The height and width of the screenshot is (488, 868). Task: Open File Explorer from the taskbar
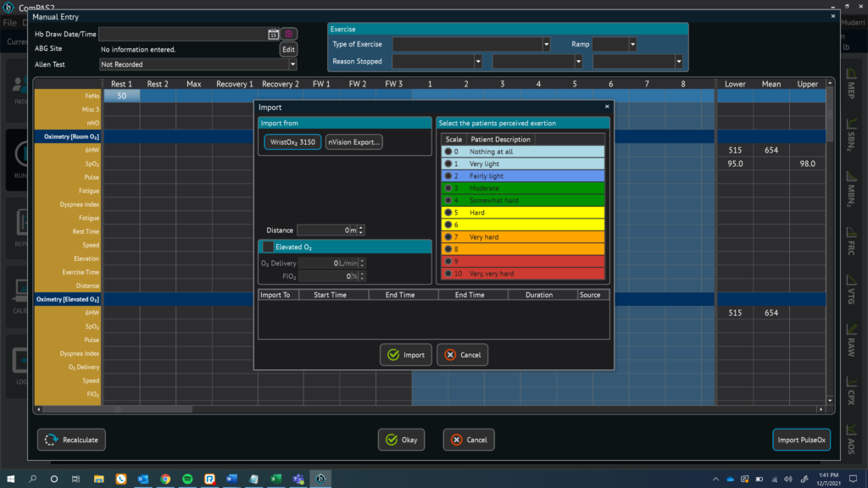98,479
